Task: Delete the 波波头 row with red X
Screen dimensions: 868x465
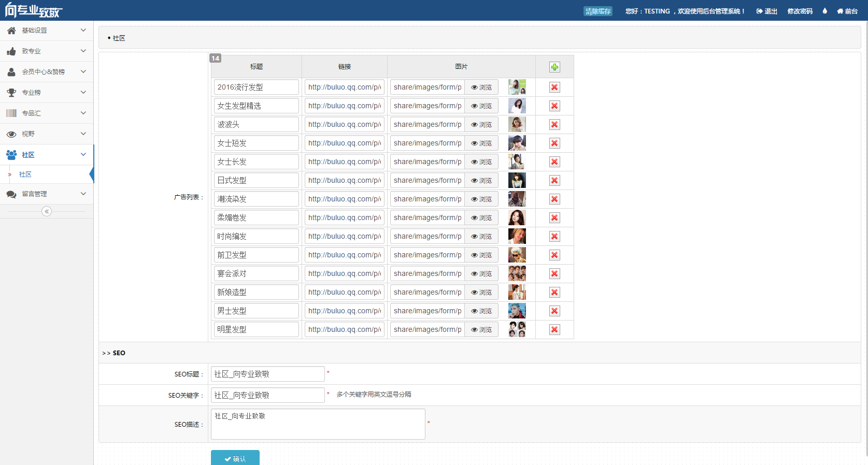Action: click(554, 125)
